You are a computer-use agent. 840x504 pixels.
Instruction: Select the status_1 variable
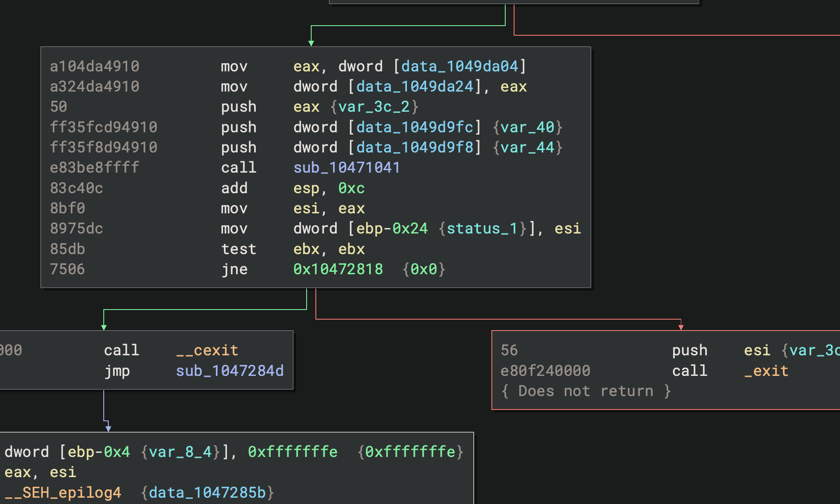point(482,228)
